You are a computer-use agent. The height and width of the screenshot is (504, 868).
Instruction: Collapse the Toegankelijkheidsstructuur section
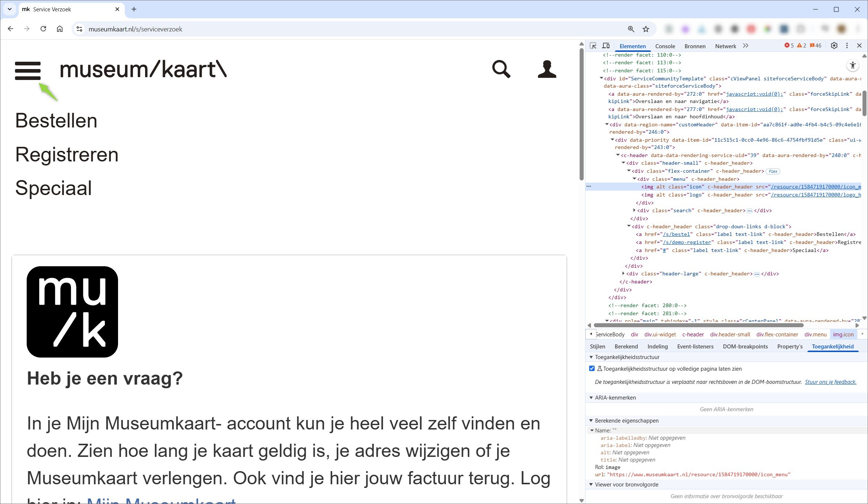[x=591, y=357]
